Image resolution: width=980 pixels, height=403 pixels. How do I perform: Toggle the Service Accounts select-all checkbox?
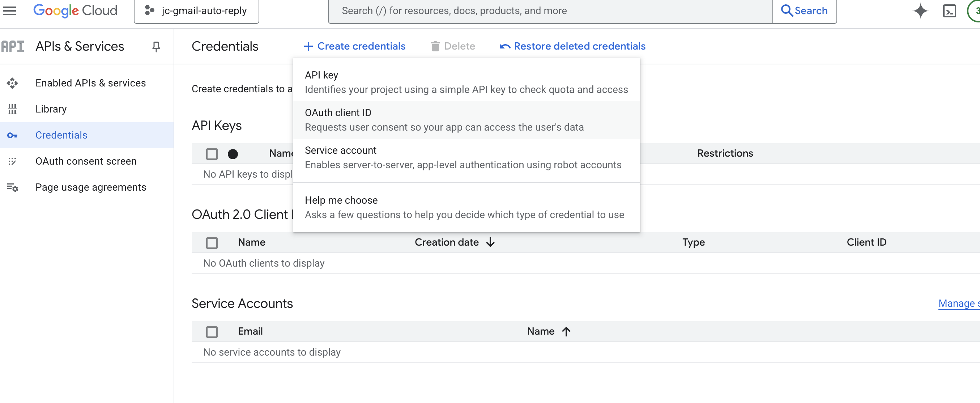pyautogui.click(x=212, y=332)
